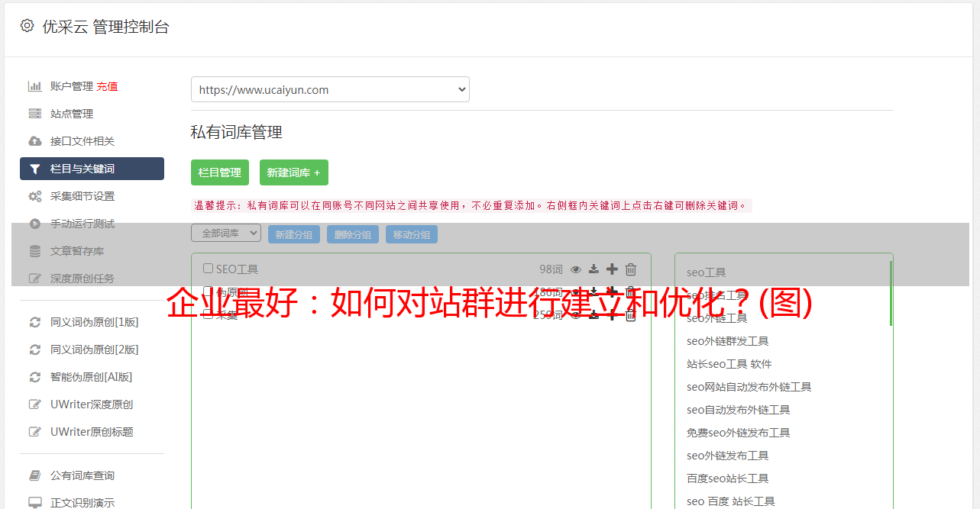
Task: Select keyword seo外链发布工具
Action: click(x=728, y=456)
